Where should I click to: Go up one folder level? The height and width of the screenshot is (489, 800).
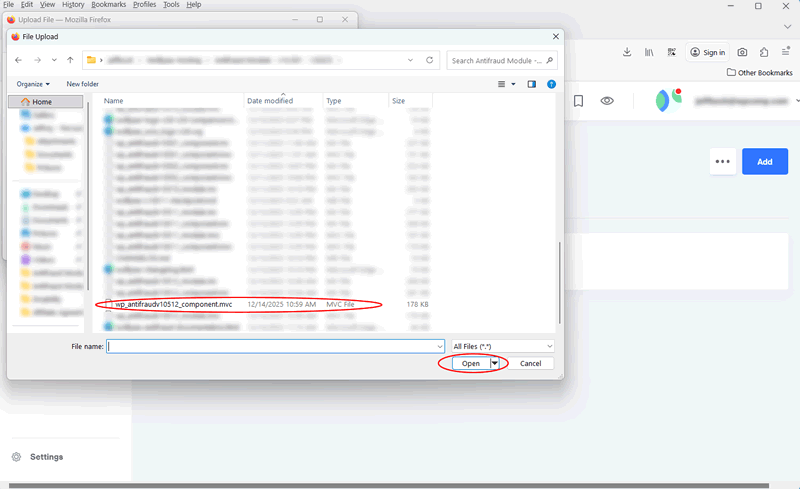tap(70, 60)
